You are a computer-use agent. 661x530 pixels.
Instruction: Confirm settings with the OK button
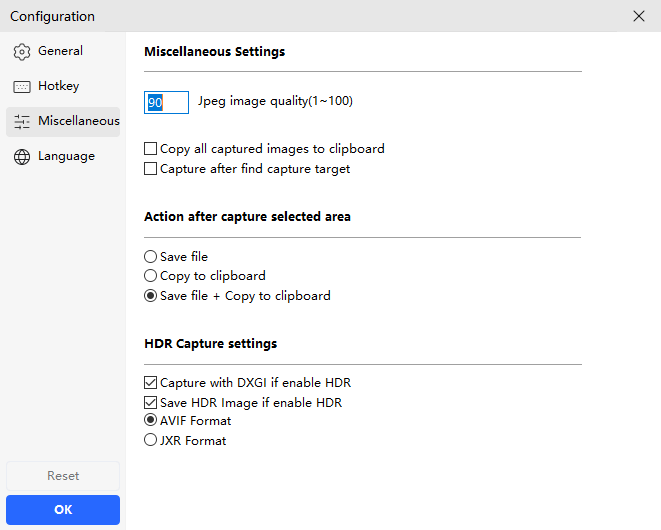tap(63, 510)
